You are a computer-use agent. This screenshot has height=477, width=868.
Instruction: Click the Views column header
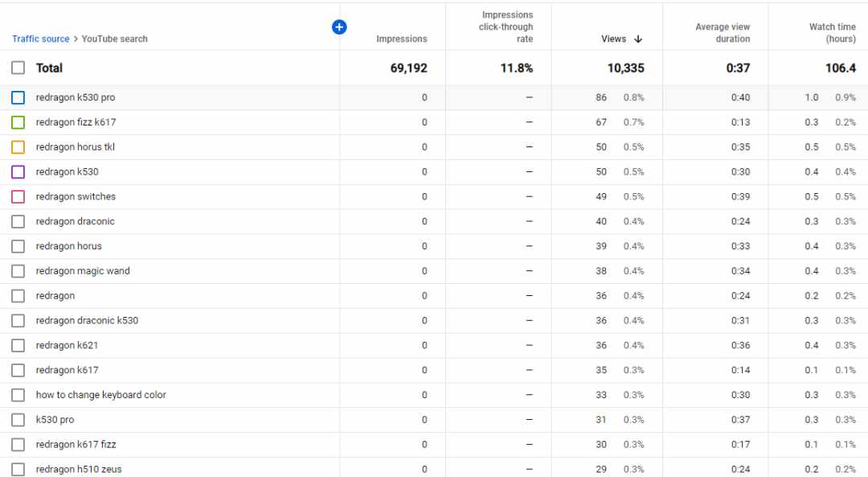[x=613, y=39]
